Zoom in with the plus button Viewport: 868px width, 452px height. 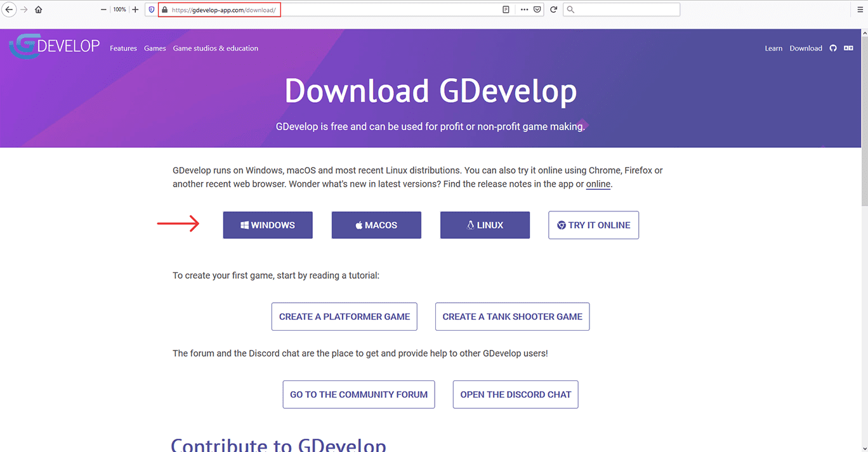click(x=135, y=10)
